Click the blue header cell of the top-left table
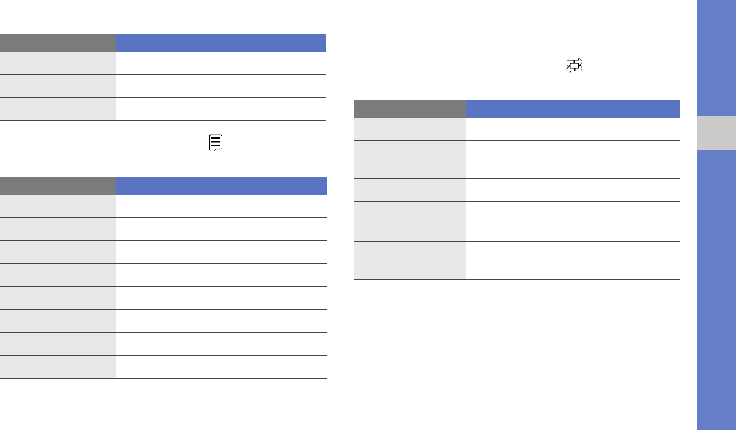Screen dimensions: 736x430 pos(221,43)
